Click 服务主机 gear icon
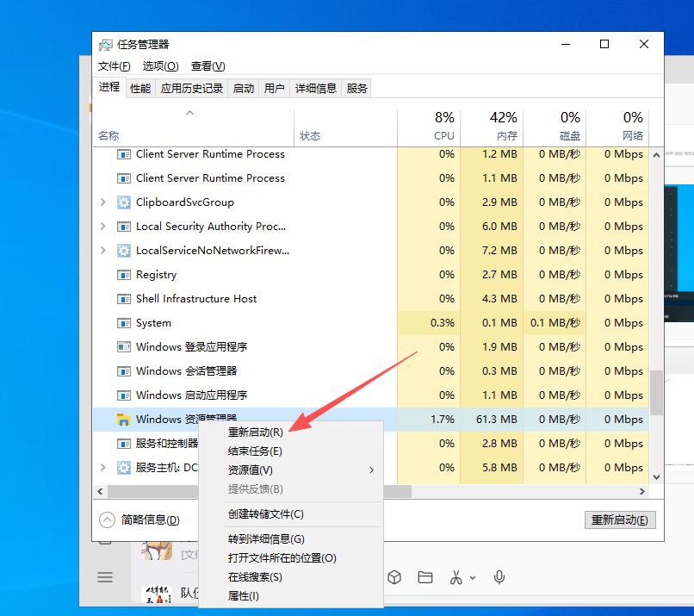 [123, 468]
